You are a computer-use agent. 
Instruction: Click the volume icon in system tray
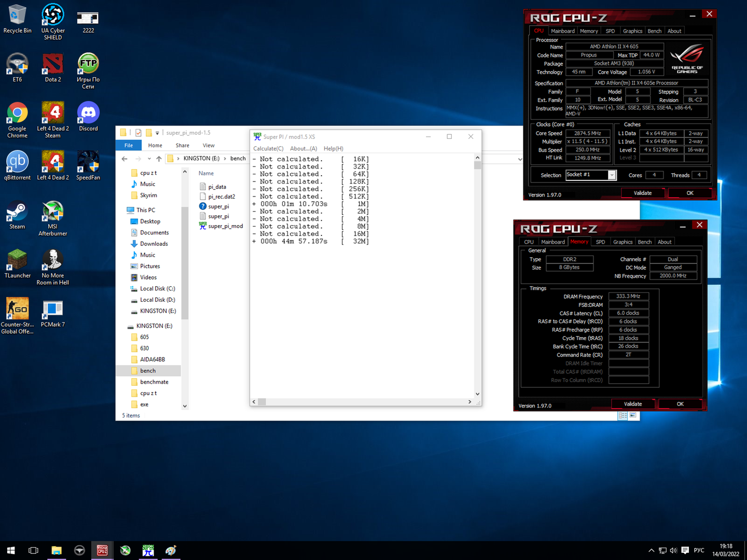click(x=673, y=551)
